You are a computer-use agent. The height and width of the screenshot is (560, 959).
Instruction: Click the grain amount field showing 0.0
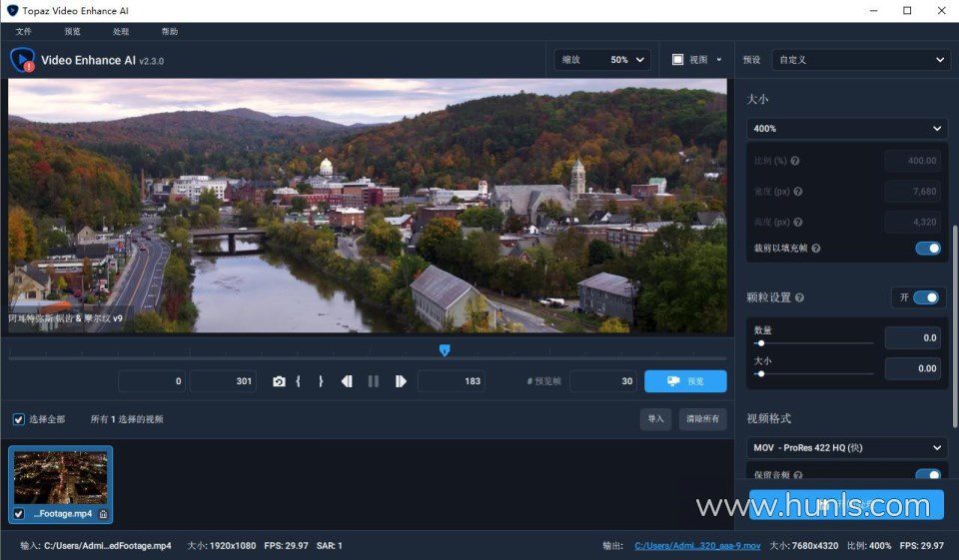912,338
